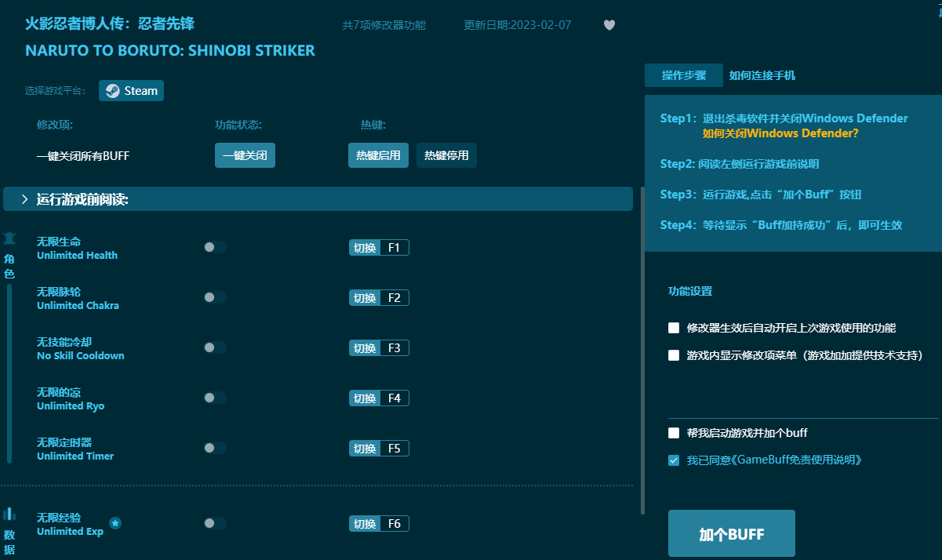Screen dimensions: 942x560
Task: Check 修改器生效后自动开启上次游戏使用的功能 box
Action: click(674, 328)
